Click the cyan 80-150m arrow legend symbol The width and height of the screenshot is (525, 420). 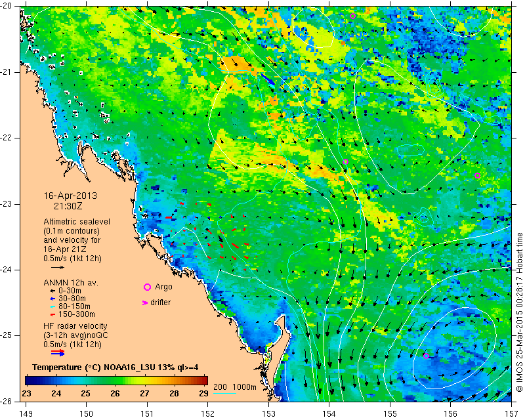coord(52,306)
